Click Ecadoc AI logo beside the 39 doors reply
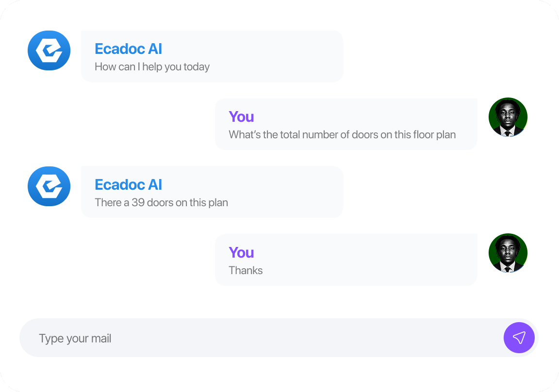 point(49,186)
